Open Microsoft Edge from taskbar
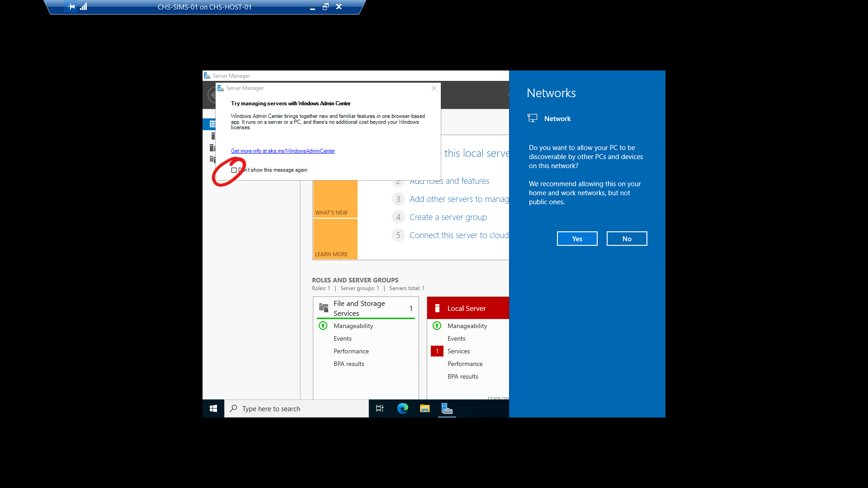Screen dimensions: 868x488 (x=402, y=408)
